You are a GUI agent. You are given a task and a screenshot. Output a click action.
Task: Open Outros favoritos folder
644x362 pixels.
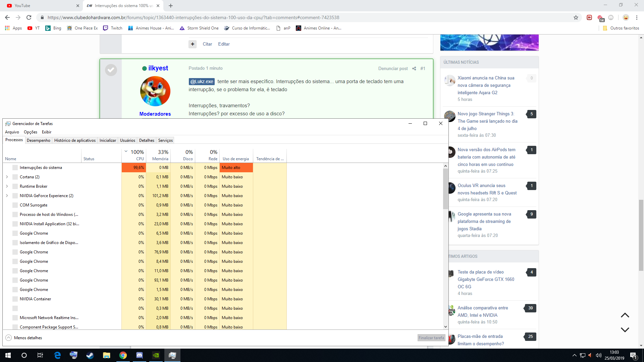click(x=621, y=28)
